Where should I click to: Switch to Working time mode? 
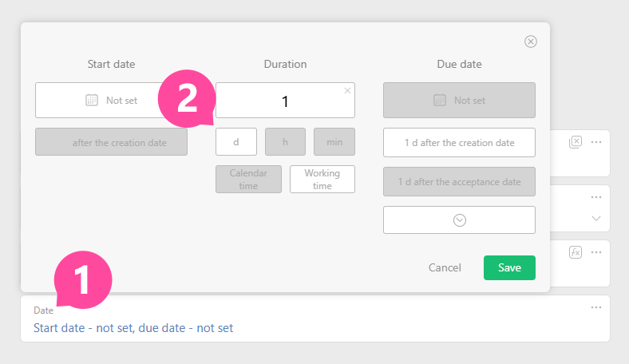pyautogui.click(x=322, y=179)
